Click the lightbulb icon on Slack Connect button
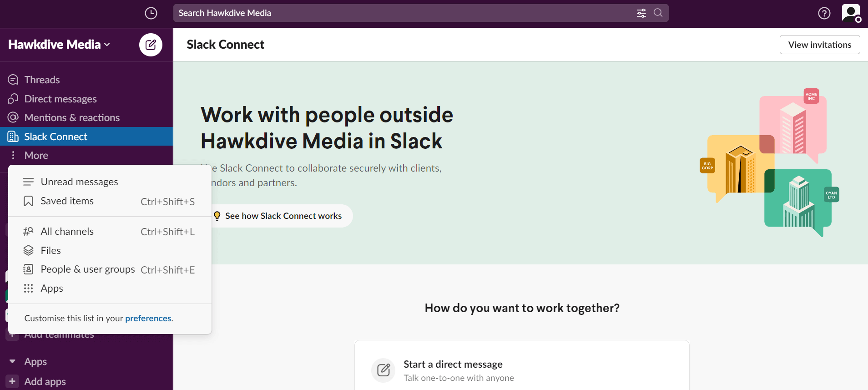This screenshot has height=390, width=868. coord(217,216)
